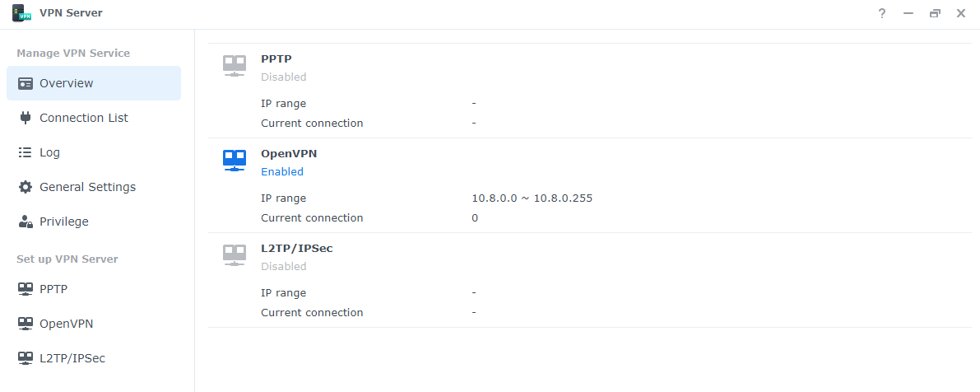
Task: Click the General Settings gear icon
Action: [x=25, y=187]
